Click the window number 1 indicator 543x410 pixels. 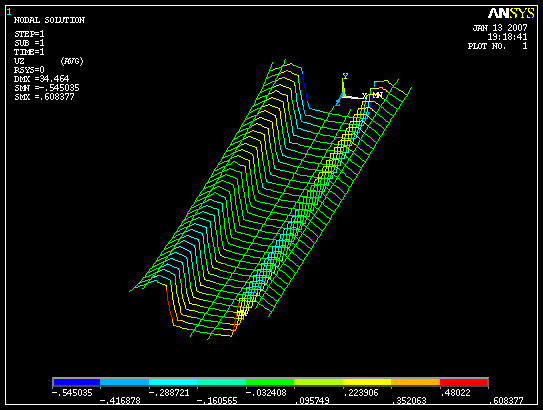[9, 12]
